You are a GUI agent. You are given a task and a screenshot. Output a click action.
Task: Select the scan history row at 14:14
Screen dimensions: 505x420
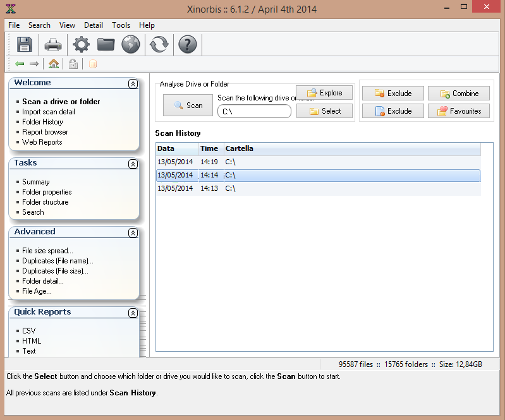click(x=319, y=175)
